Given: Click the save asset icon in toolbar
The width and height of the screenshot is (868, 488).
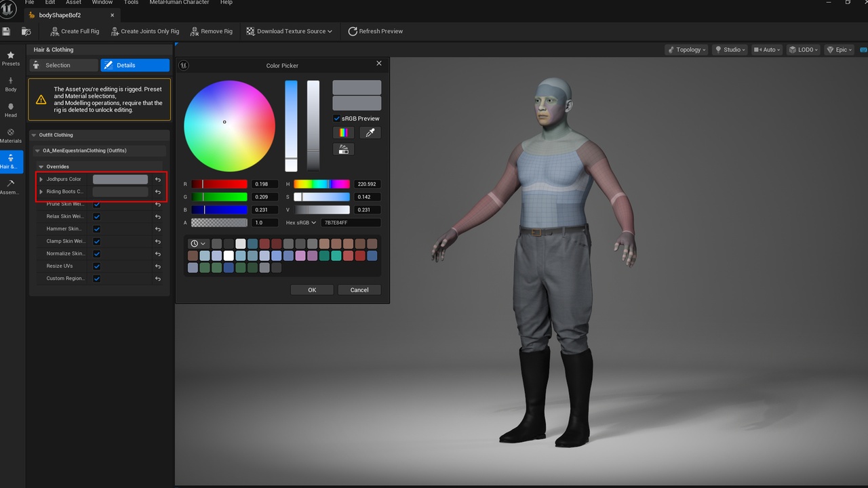Looking at the screenshot, I should (6, 31).
